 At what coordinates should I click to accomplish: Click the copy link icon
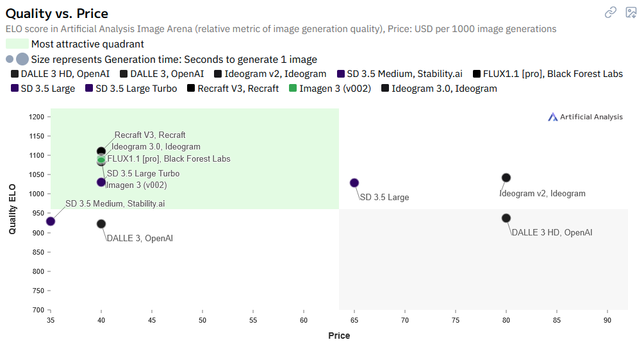coord(611,12)
